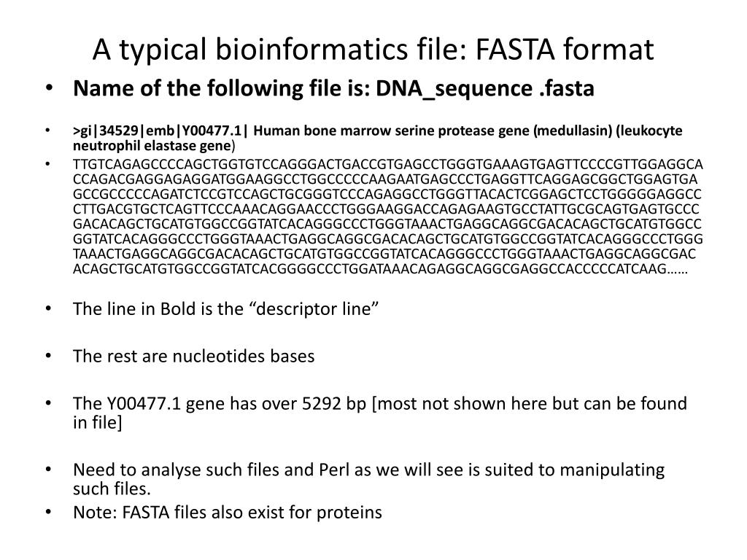Image resolution: width=747 pixels, height=560 pixels.
Task: Click the note about FASTA files for proteins
Action: coord(228,513)
